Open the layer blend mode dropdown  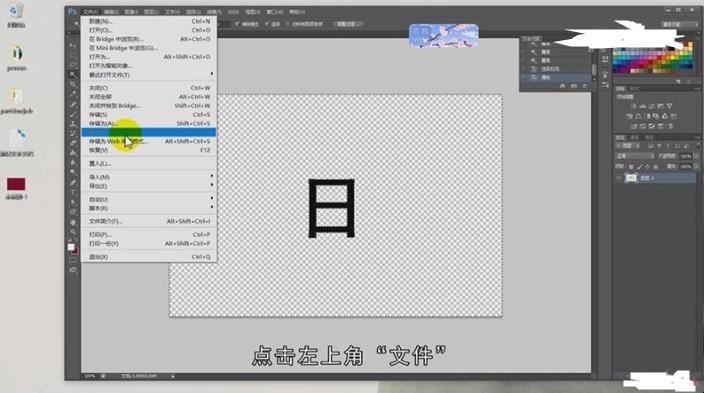[x=635, y=156]
